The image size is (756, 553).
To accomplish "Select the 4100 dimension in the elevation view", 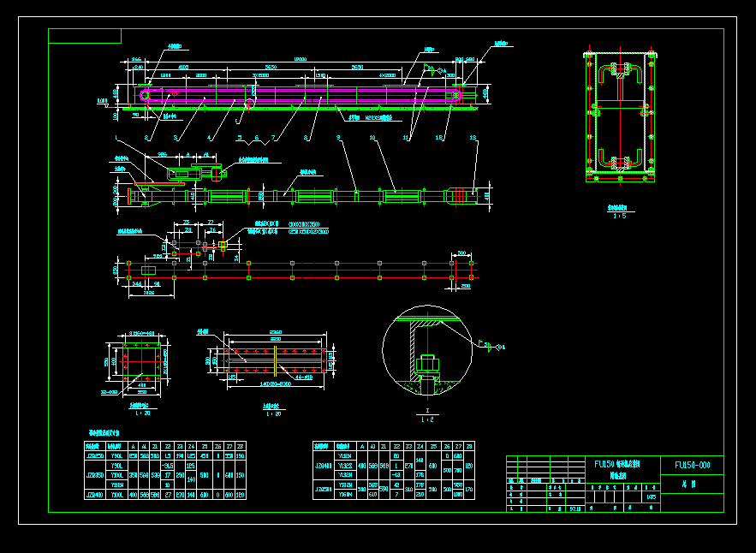I will pyautogui.click(x=183, y=68).
